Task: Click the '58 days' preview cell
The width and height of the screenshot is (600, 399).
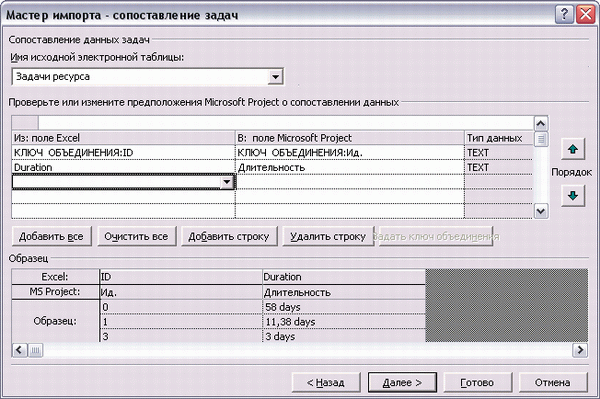Action: click(344, 307)
